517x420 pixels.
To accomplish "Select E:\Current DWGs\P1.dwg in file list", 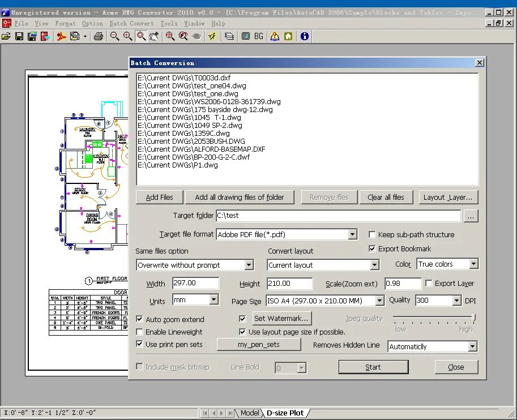I will [x=178, y=165].
